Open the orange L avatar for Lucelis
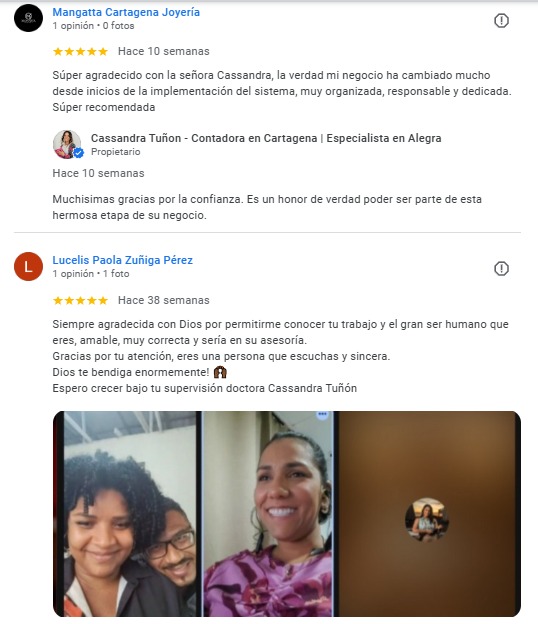The width and height of the screenshot is (538, 624). pos(28,266)
